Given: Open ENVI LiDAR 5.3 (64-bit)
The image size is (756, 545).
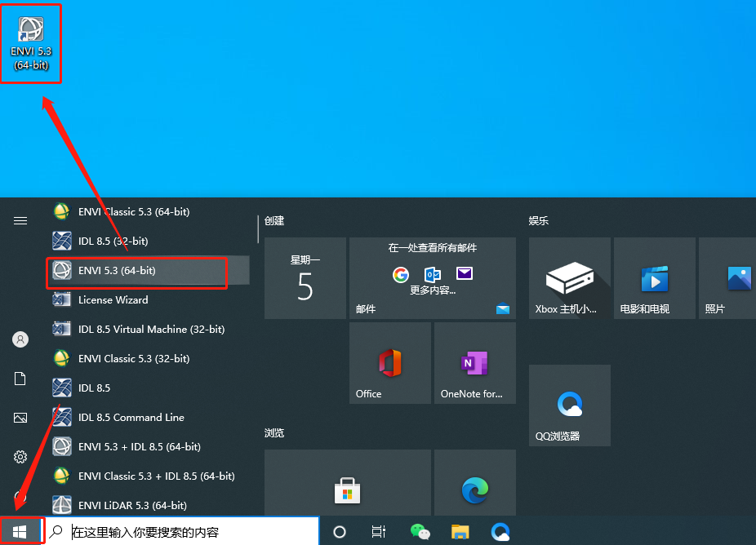Looking at the screenshot, I should click(x=148, y=505).
